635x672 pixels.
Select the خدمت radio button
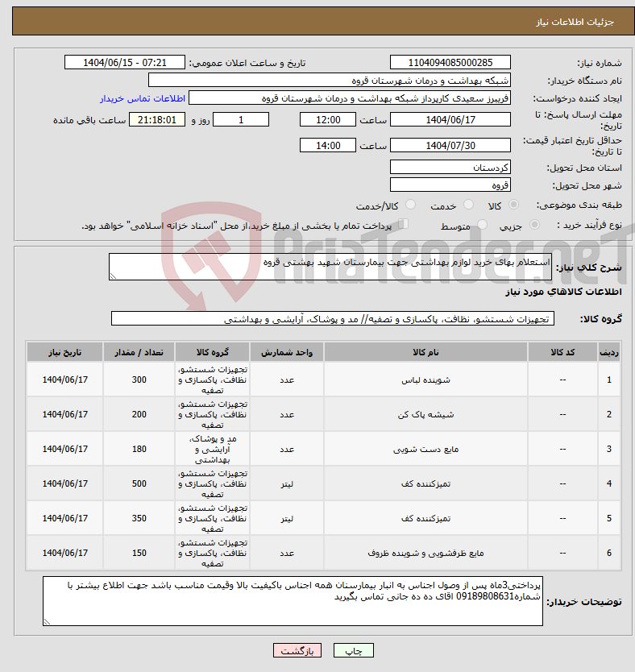pos(468,205)
